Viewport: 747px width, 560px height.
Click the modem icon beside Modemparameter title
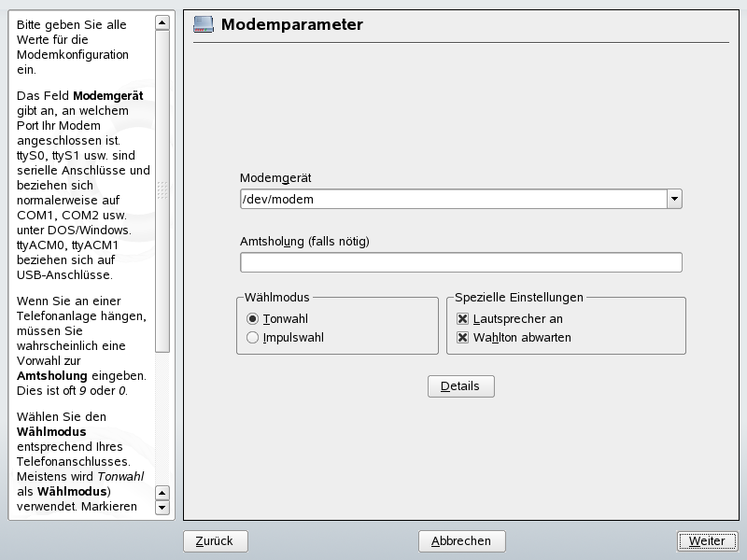(x=203, y=24)
